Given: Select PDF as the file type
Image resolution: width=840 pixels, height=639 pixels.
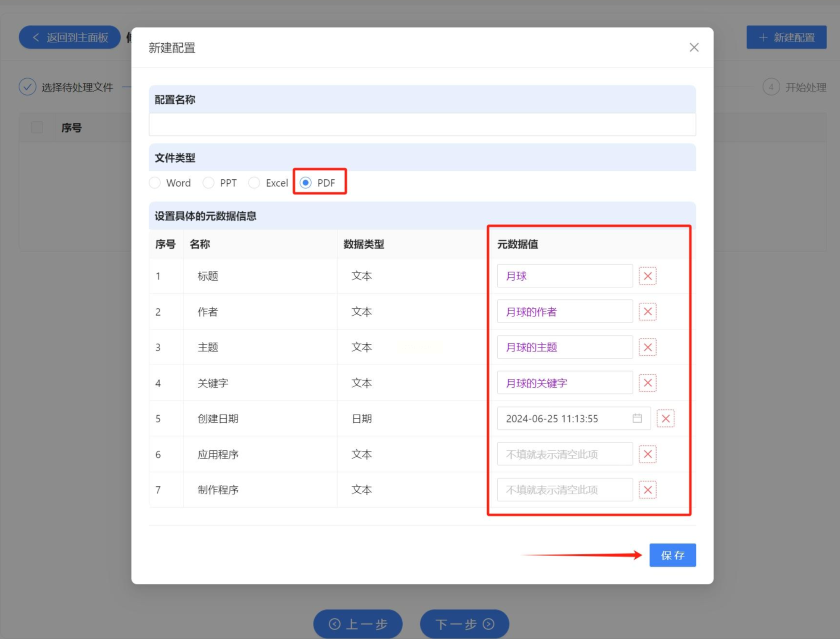Looking at the screenshot, I should click(306, 183).
